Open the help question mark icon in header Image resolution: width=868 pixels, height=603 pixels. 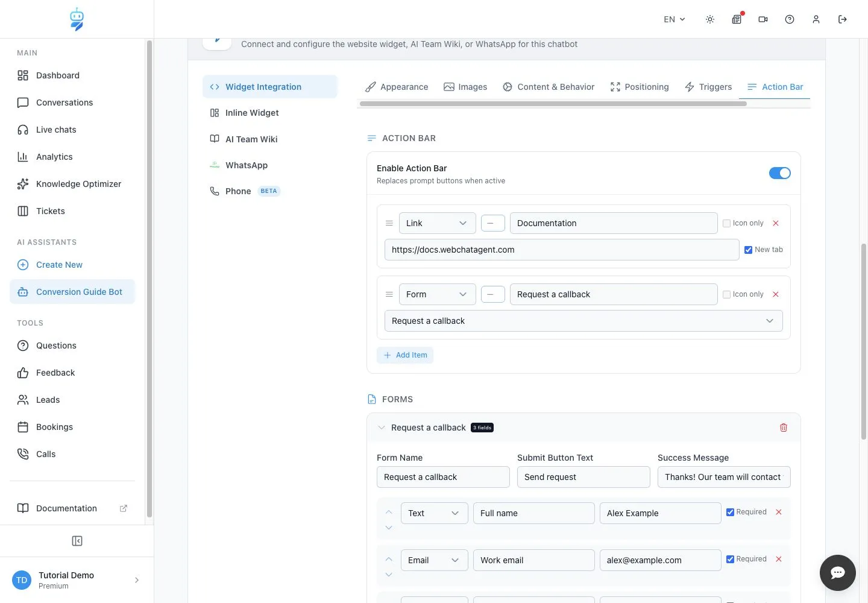pyautogui.click(x=790, y=19)
